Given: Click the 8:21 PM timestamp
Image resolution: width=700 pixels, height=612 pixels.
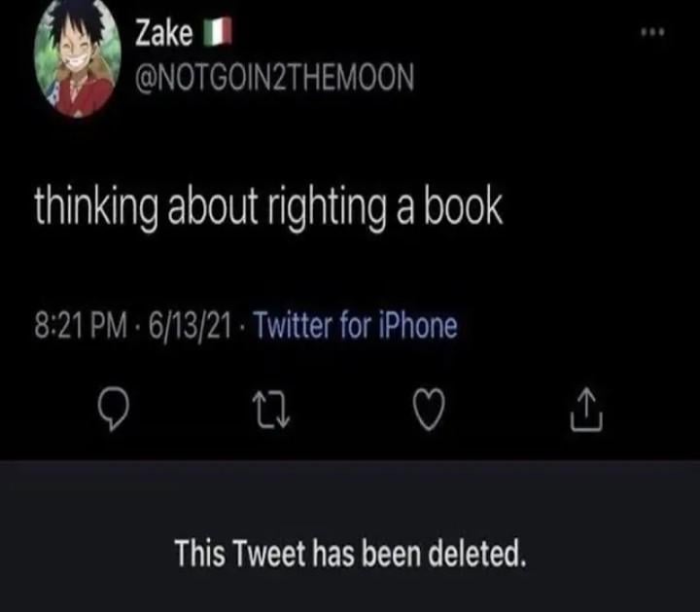Looking at the screenshot, I should [x=81, y=325].
